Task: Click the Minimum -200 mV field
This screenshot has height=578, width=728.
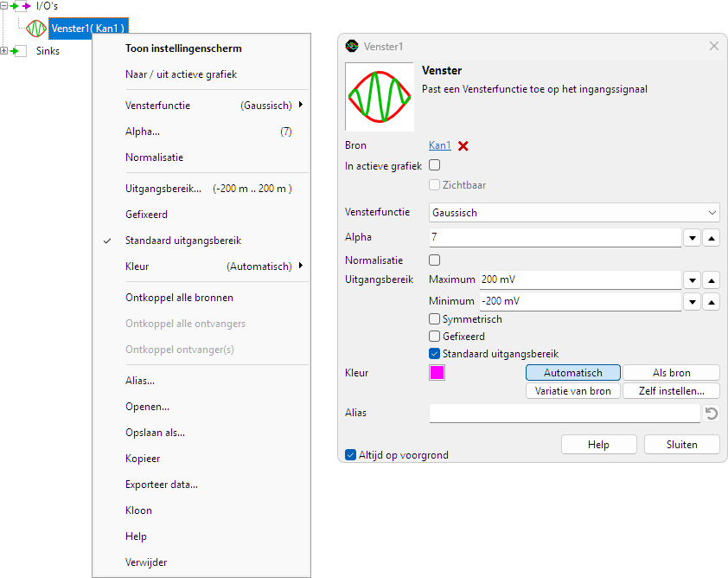Action: (580, 301)
